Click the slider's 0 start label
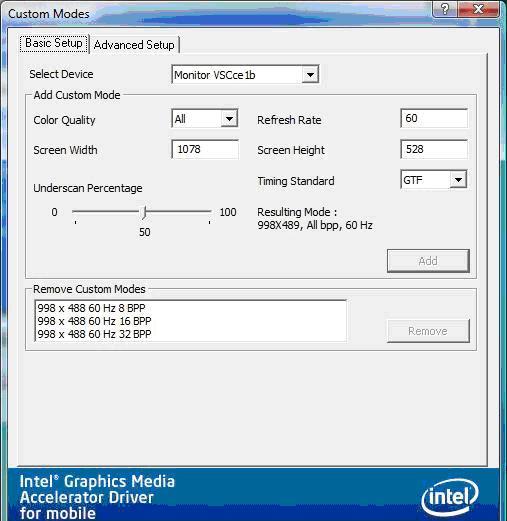The image size is (507, 521). pyautogui.click(x=54, y=212)
